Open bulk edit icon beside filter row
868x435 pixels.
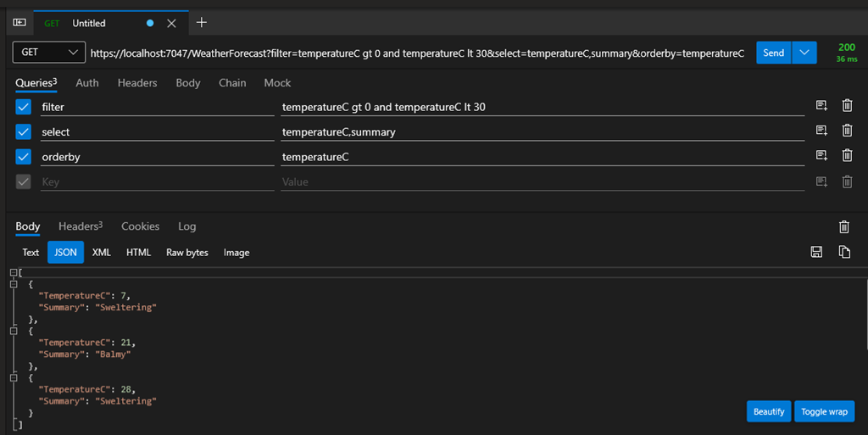pyautogui.click(x=821, y=106)
